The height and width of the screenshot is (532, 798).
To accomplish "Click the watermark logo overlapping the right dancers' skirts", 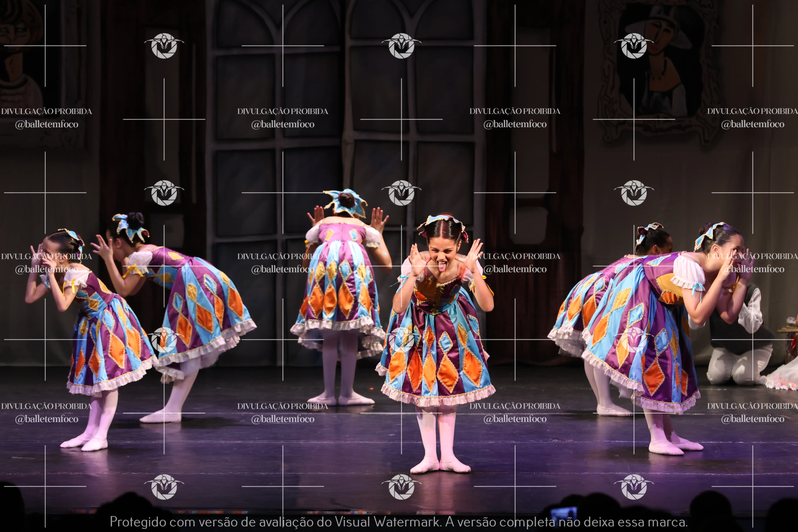I will [633, 340].
